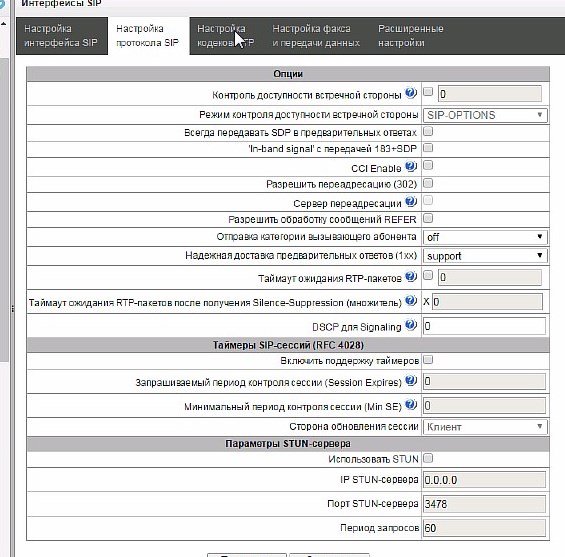This screenshot has width=565, height=557.
Task: Click Min SE input field
Action: click(x=484, y=406)
